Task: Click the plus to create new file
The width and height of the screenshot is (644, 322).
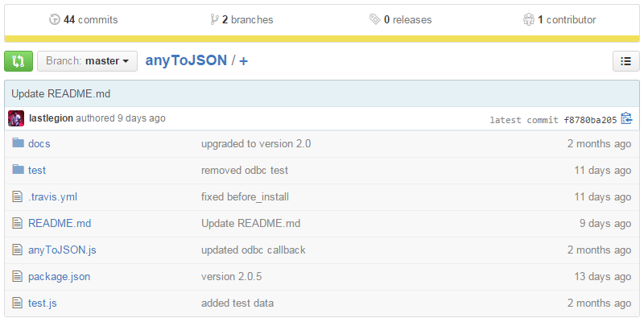Action: pos(244,61)
